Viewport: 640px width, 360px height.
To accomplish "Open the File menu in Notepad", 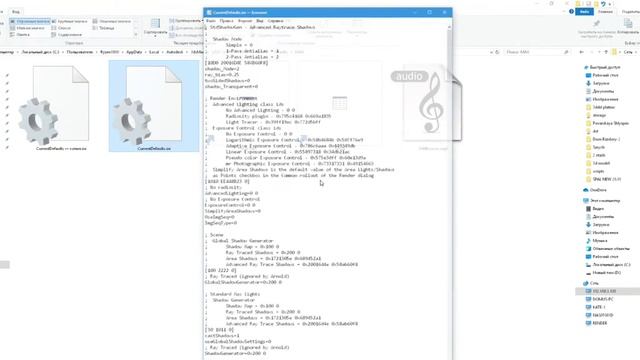I will (x=211, y=21).
